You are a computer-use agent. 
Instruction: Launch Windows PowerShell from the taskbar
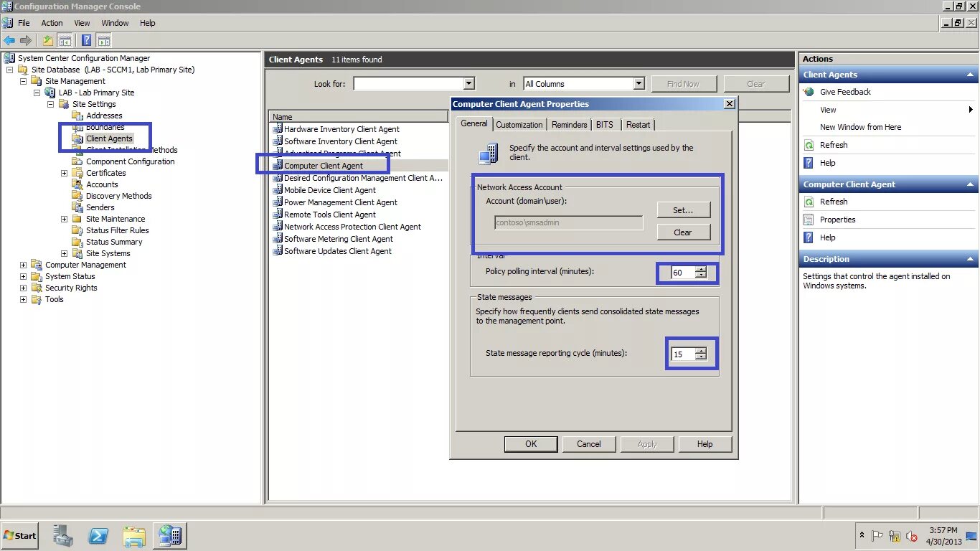[x=98, y=536]
